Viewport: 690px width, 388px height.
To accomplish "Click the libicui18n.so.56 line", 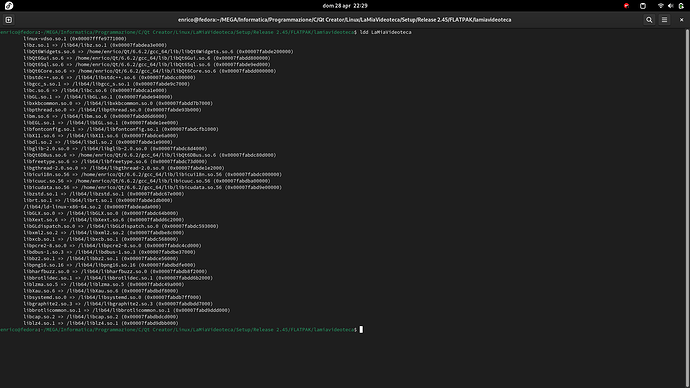I will 153,174.
